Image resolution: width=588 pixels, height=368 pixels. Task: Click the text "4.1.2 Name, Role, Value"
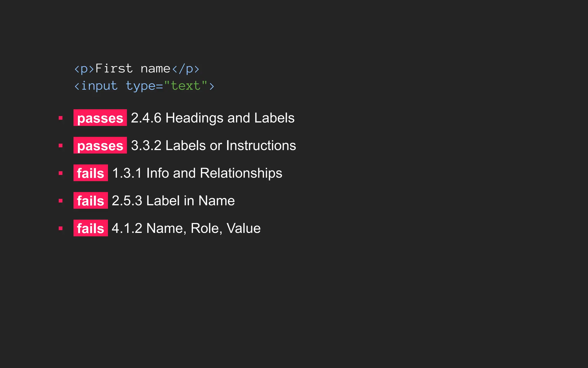[186, 228]
